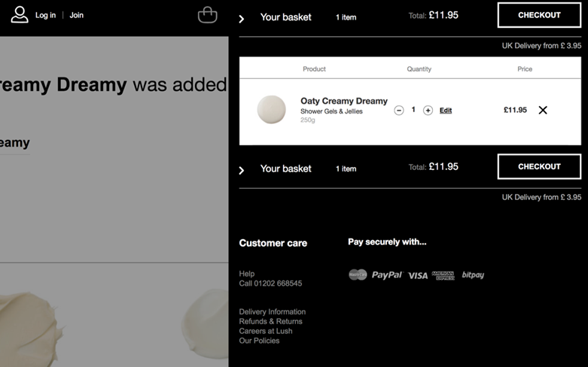
Task: Open Careers at Lush link
Action: click(266, 331)
